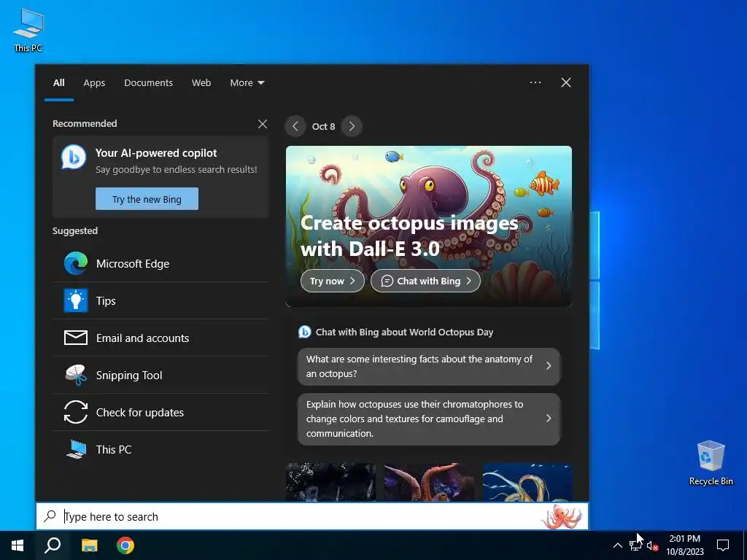Show hidden tray icons chevron
This screenshot has width=747, height=560.
(617, 545)
